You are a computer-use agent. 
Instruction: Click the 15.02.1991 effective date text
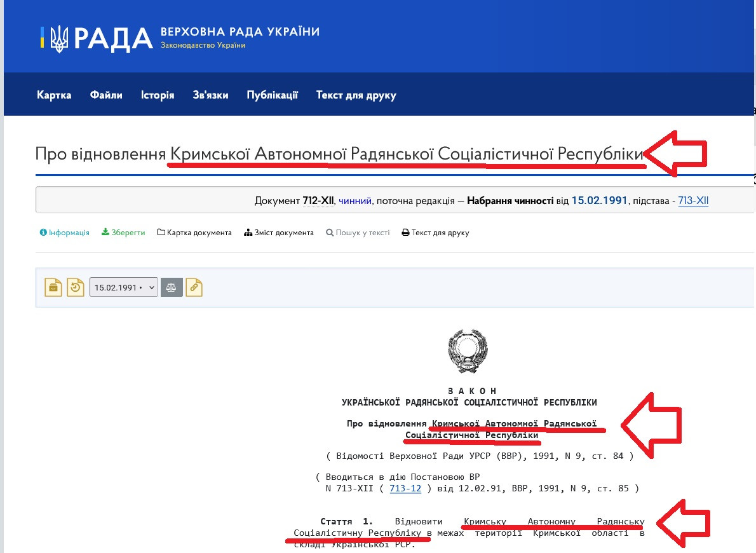click(599, 201)
